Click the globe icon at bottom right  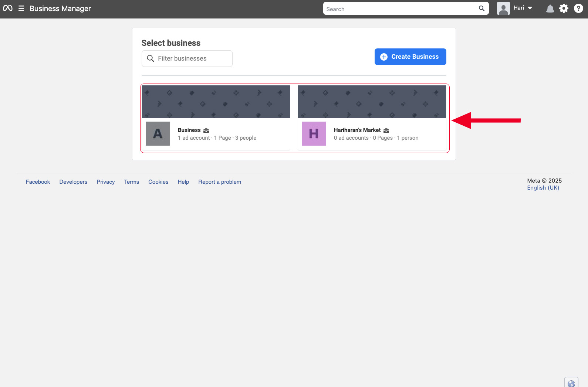pos(571,383)
